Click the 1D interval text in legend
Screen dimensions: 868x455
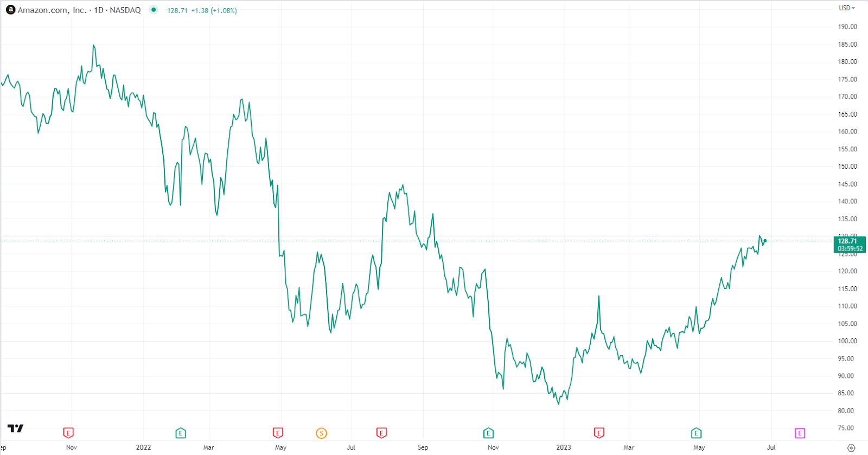coord(99,10)
